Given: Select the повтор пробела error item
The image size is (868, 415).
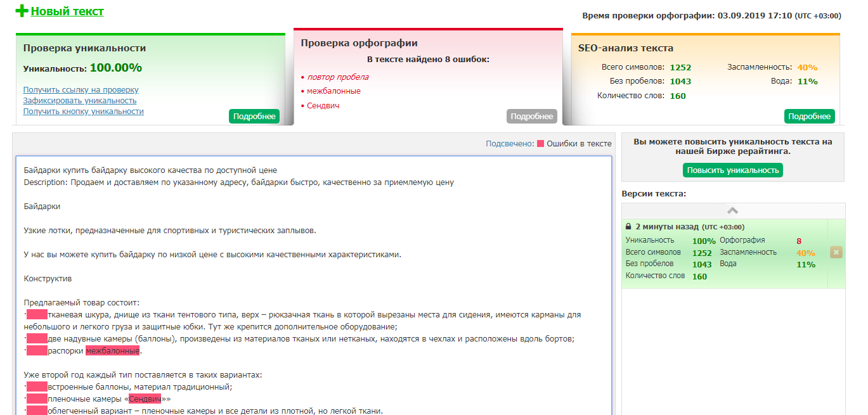Looking at the screenshot, I should pyautogui.click(x=337, y=77).
